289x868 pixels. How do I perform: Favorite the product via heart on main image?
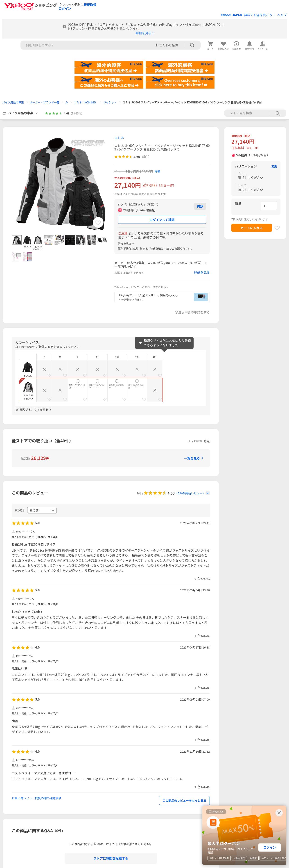[x=98, y=222]
